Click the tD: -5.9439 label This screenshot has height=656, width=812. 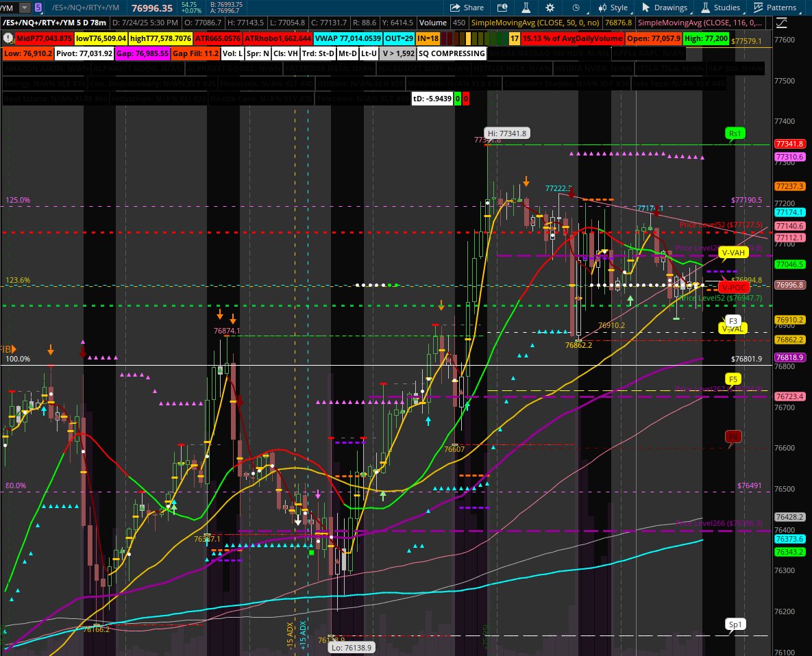click(x=432, y=99)
